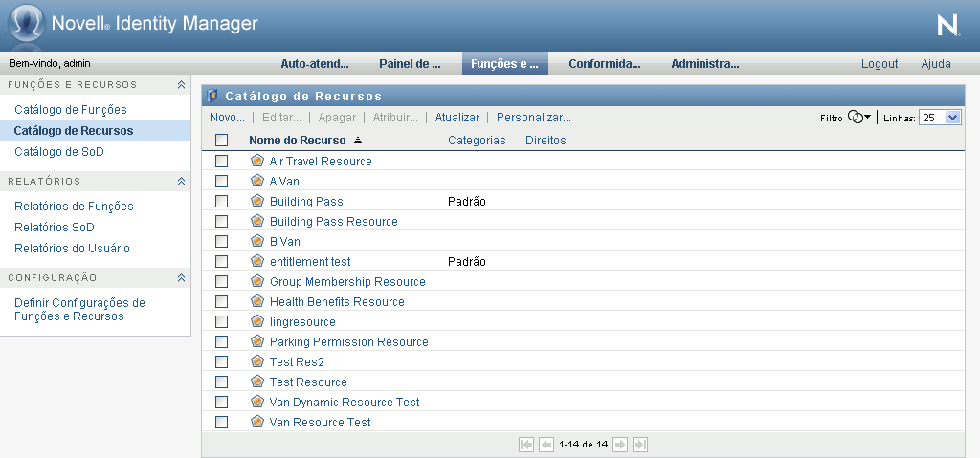This screenshot has height=458, width=980.
Task: Open Catálogo de SoD in the sidebar
Action: click(x=59, y=152)
